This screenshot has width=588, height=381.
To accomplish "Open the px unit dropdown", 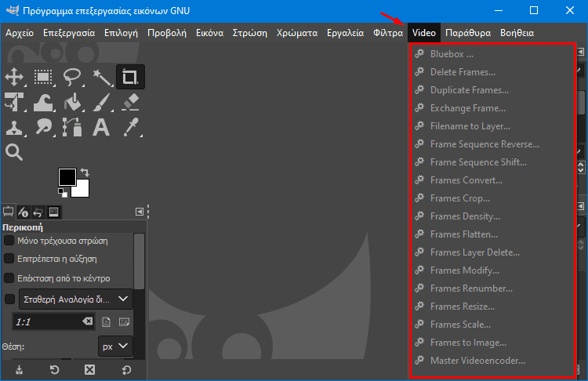I will coord(115,347).
